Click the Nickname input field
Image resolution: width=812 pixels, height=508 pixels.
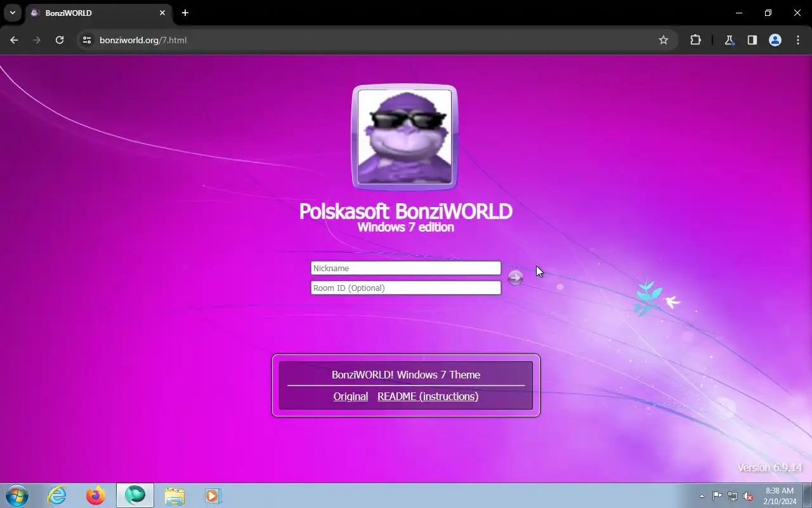pos(405,268)
